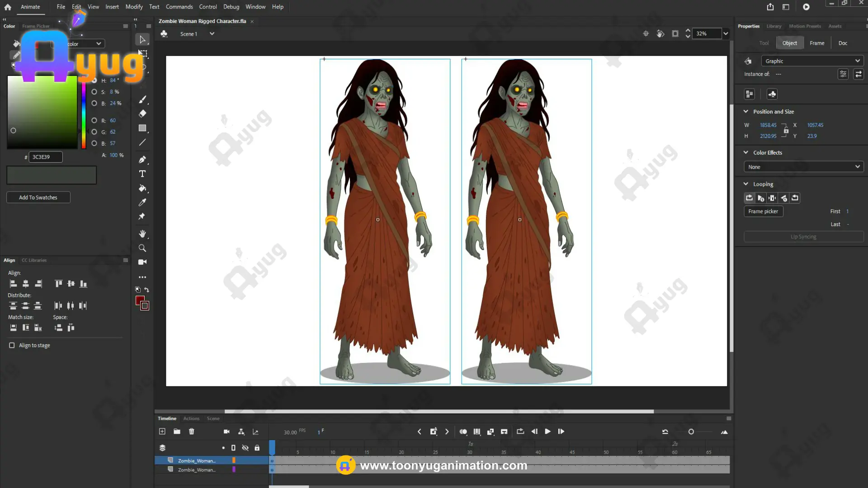Enable the Align to stage checkbox
The height and width of the screenshot is (488, 868).
pos(12,345)
